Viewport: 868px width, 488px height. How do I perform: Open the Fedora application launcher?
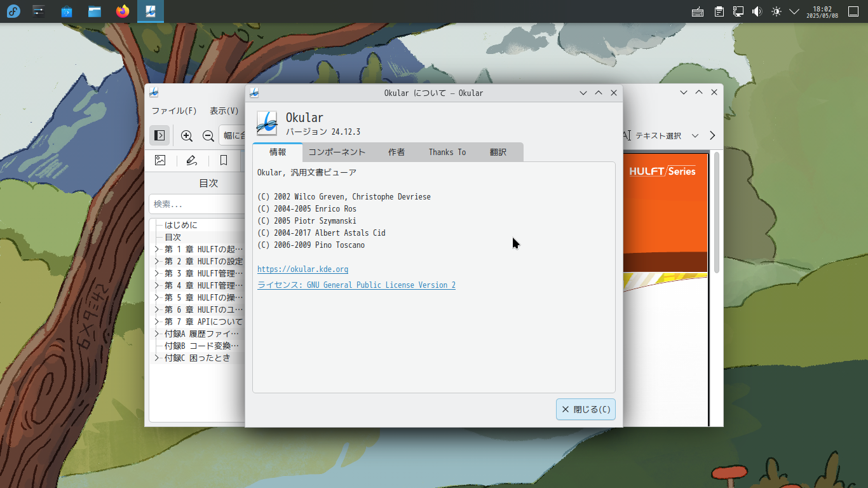(x=13, y=11)
